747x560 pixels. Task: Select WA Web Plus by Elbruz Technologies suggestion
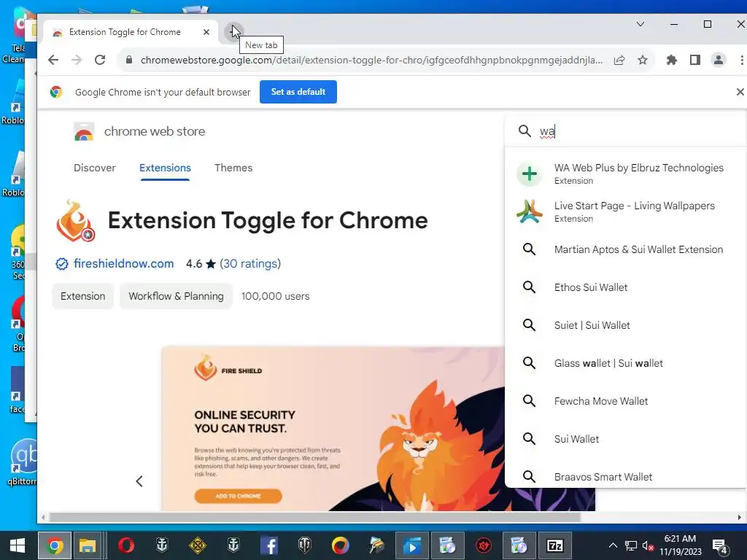tap(626, 174)
